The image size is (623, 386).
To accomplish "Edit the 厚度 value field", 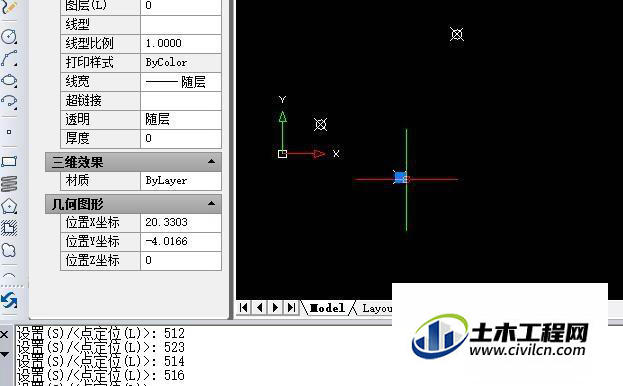I will click(181, 138).
